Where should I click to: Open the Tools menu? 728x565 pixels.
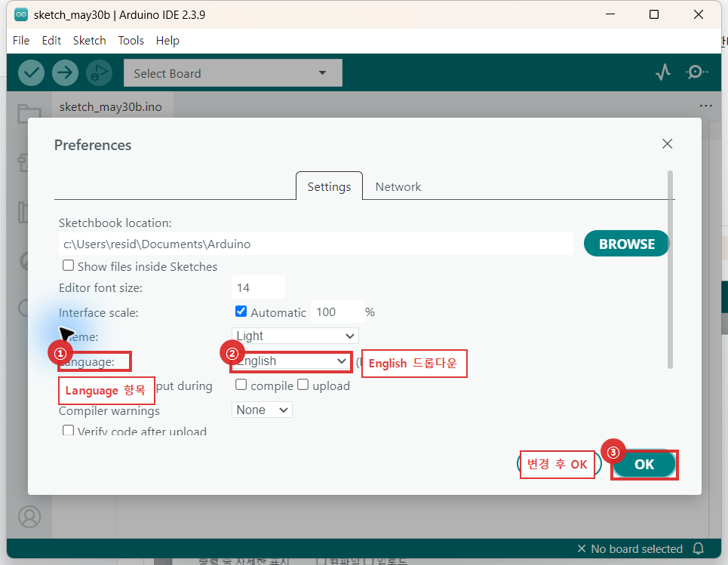[x=131, y=41]
